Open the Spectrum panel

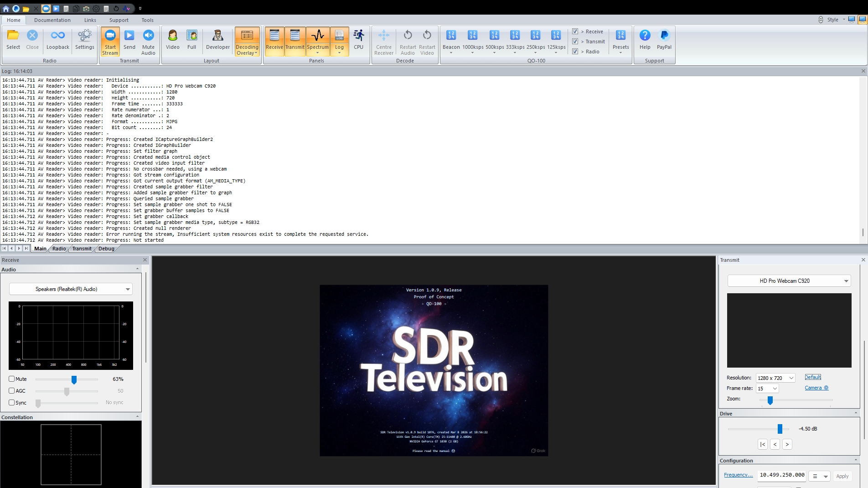(x=317, y=40)
